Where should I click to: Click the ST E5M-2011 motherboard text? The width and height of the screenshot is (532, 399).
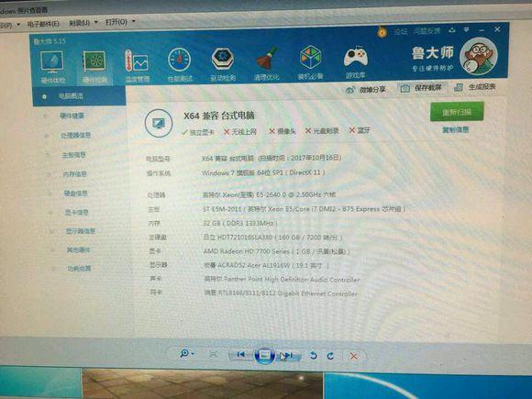click(x=304, y=209)
